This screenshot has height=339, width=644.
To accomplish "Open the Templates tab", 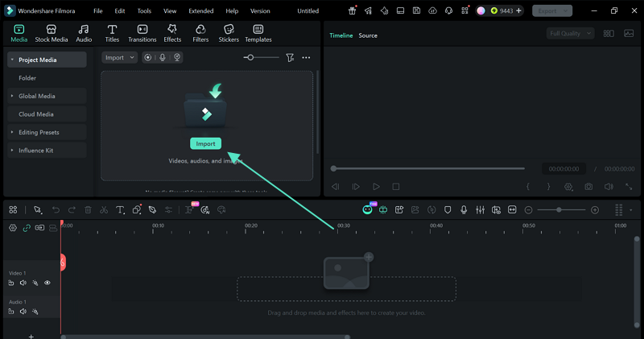I will (x=258, y=33).
